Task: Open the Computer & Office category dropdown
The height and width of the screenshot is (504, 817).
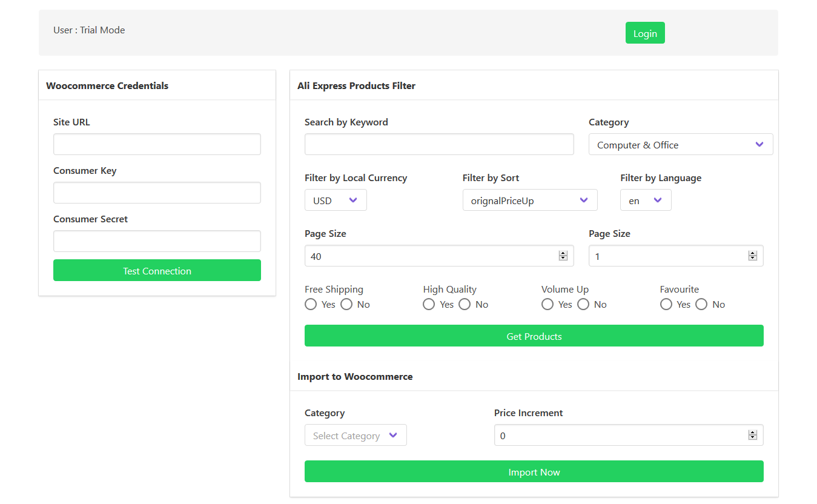Action: pyautogui.click(x=681, y=144)
